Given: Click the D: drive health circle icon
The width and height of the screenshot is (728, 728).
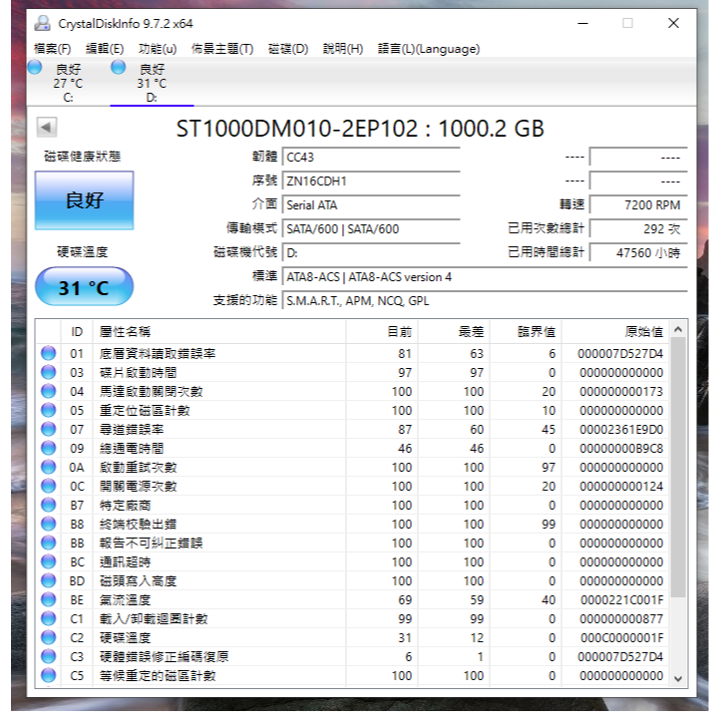Looking at the screenshot, I should pos(119,68).
